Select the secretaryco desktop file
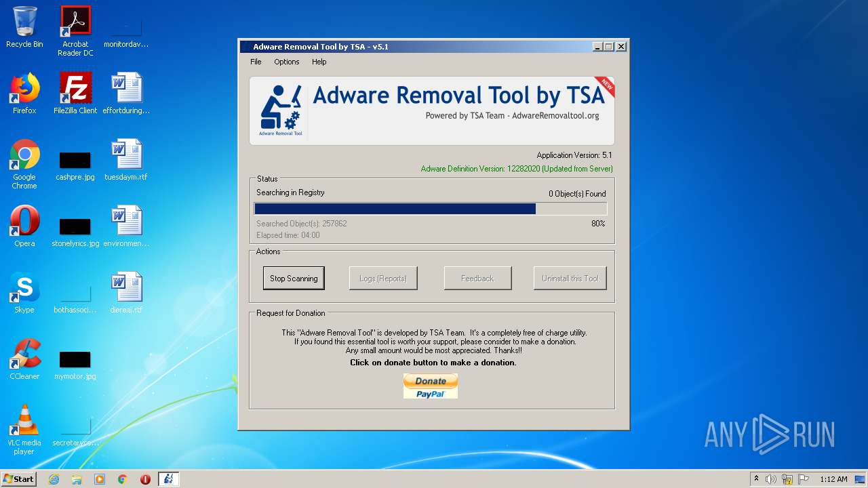Viewport: 868px width, 488px height. [x=75, y=431]
